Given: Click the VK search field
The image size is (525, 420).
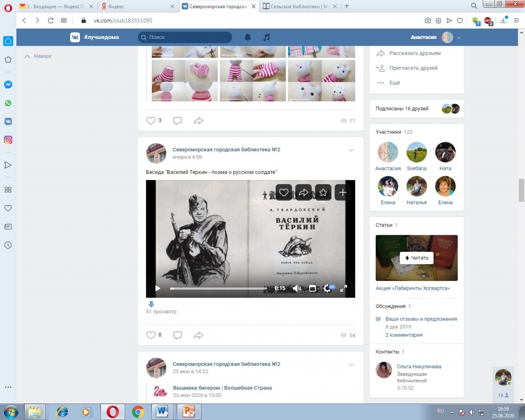Looking at the screenshot, I should 185,37.
